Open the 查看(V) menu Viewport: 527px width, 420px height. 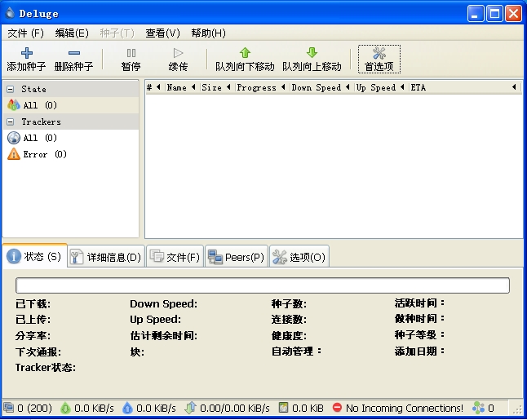click(162, 33)
